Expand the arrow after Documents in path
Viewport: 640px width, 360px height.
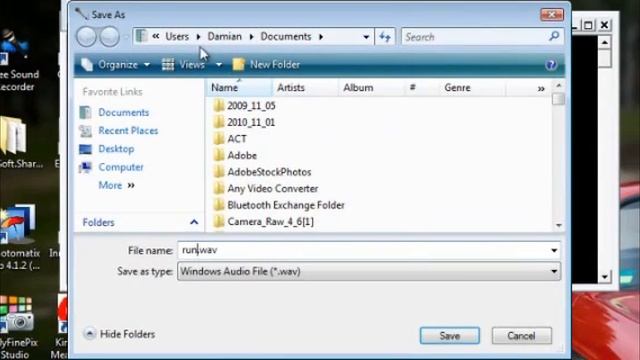tap(321, 37)
